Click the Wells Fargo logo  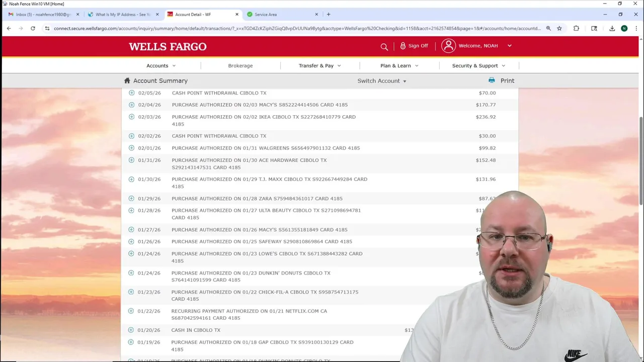tap(168, 47)
